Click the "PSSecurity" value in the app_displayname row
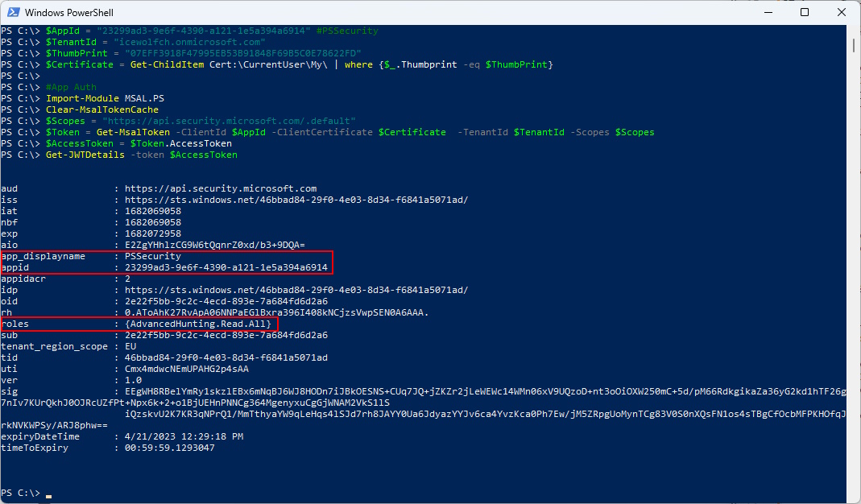861x504 pixels. (x=153, y=256)
